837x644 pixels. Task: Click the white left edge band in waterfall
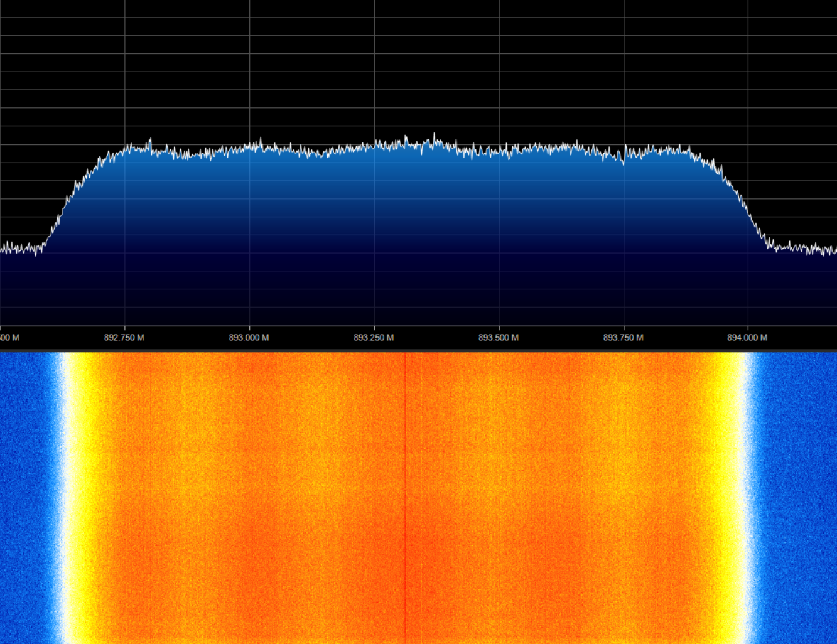(62, 496)
